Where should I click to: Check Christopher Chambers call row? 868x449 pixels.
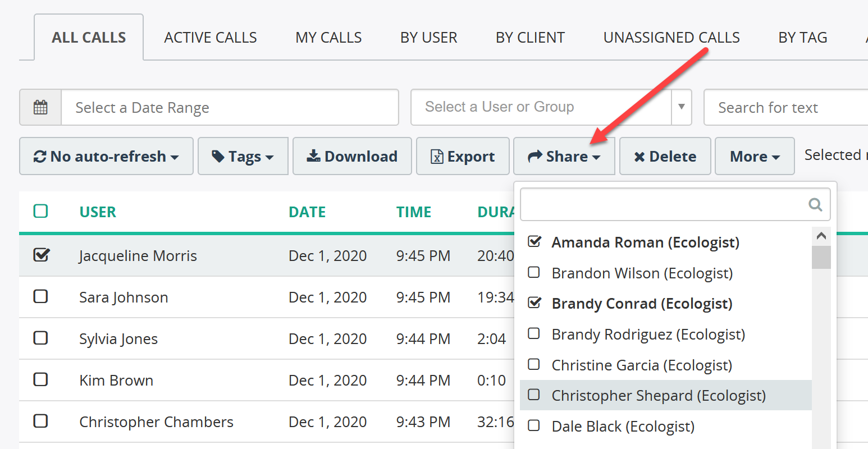point(40,421)
